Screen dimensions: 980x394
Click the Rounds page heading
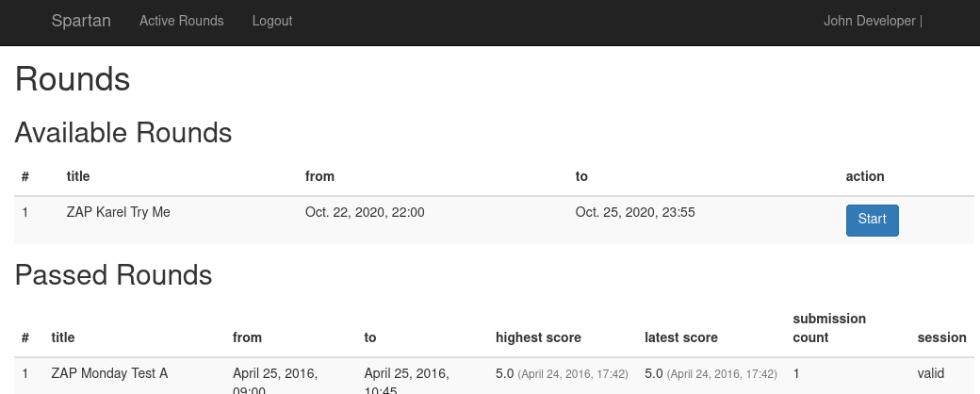pos(73,79)
